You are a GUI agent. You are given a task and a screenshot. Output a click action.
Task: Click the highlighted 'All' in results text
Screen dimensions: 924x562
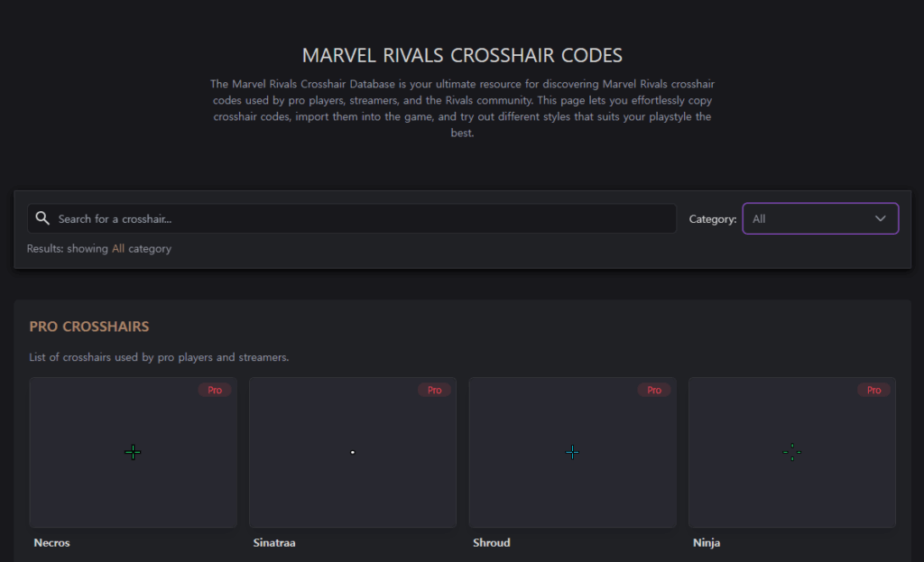(x=118, y=249)
